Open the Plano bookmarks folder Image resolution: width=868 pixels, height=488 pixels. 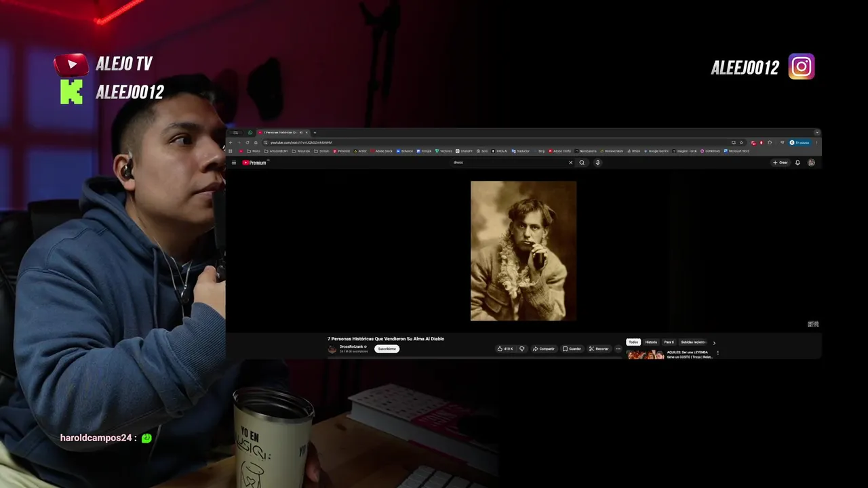pos(253,151)
